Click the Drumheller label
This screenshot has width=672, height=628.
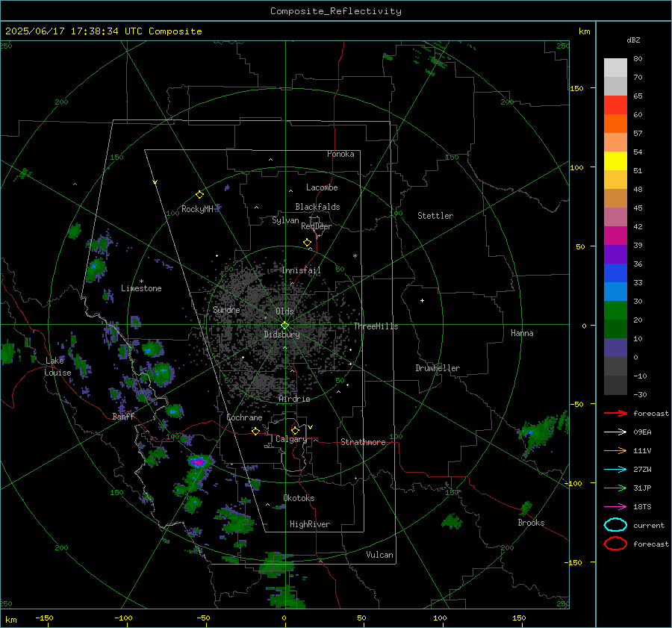pos(438,368)
